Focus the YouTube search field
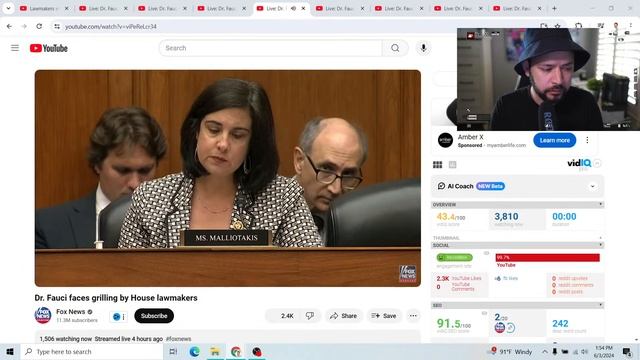640x360 pixels. (271, 48)
